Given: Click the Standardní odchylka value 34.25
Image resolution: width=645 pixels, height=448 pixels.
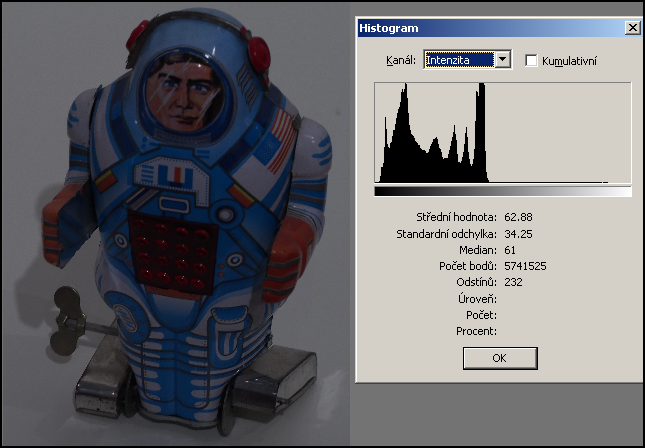Looking at the screenshot, I should [519, 234].
